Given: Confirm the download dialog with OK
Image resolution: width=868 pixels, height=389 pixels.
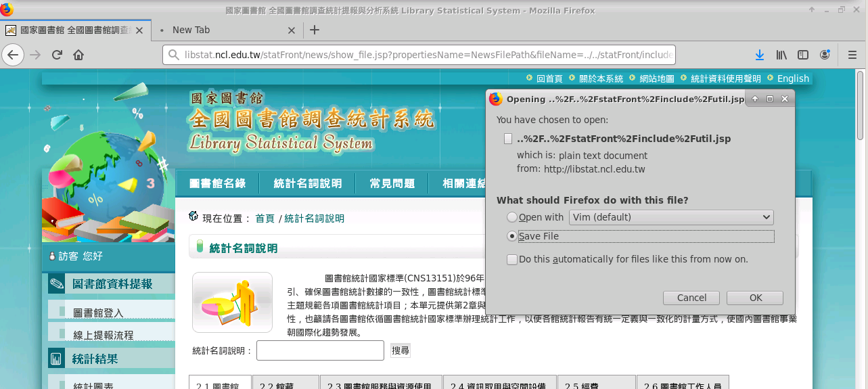Looking at the screenshot, I should click(x=755, y=298).
